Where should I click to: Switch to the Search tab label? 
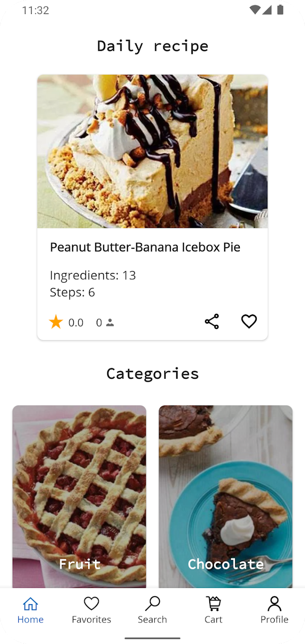tap(152, 619)
